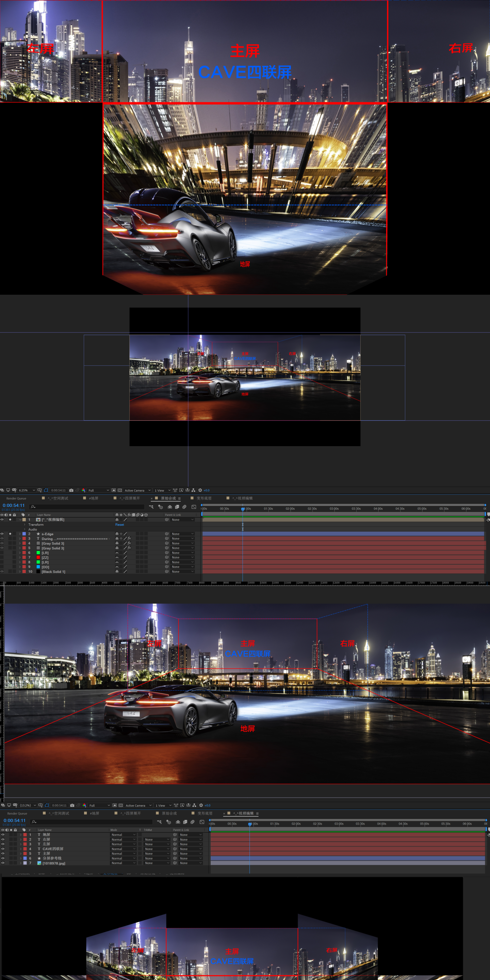490x980 pixels.
Task: Click 3D glasses preview icon in lower viewer bar
Action: tap(15, 805)
